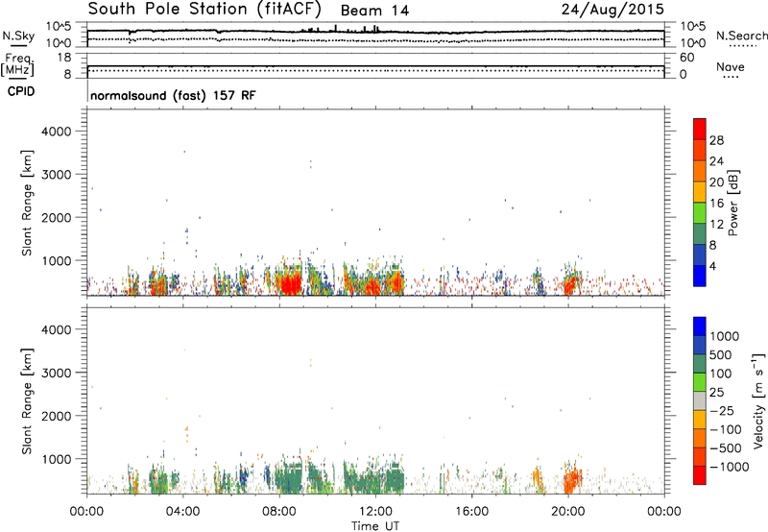Click the 'South Pole Station (fitACF)' title
Image resolution: width=768 pixels, height=532 pixels.
(204, 9)
